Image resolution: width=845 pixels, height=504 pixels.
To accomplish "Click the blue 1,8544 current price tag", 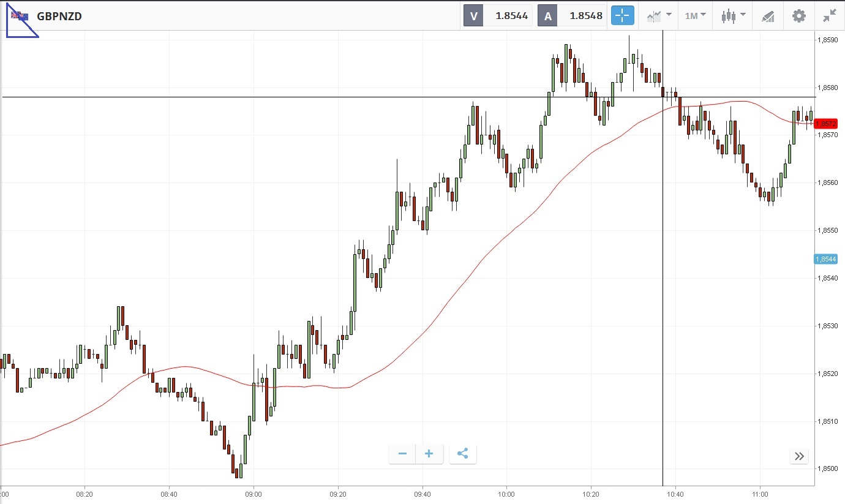I will 826,259.
